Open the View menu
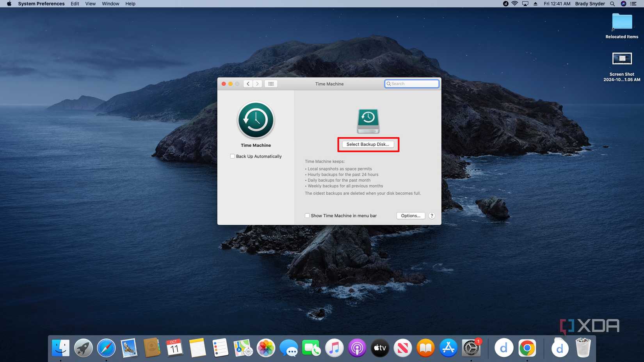The image size is (644, 362). (x=91, y=4)
